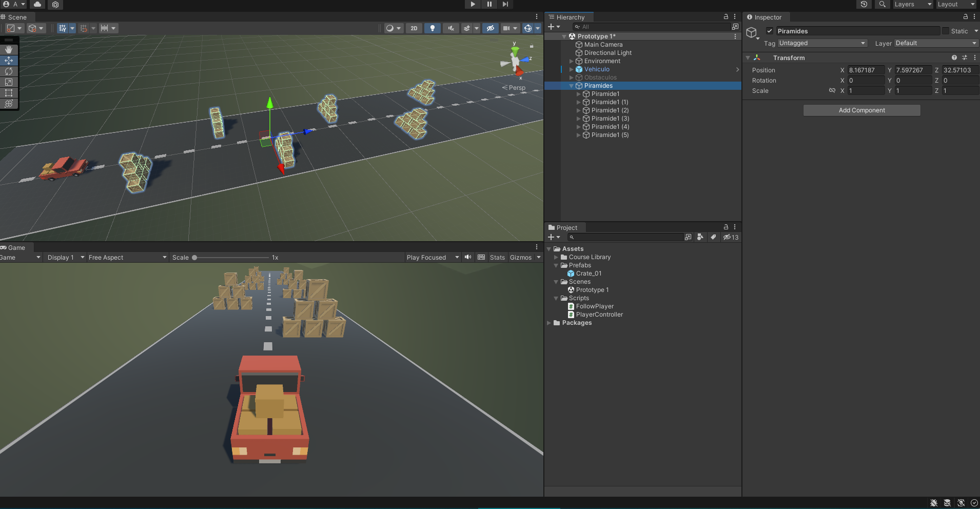Image resolution: width=980 pixels, height=509 pixels.
Task: Click the scale constrain proportions link icon
Action: coord(832,91)
